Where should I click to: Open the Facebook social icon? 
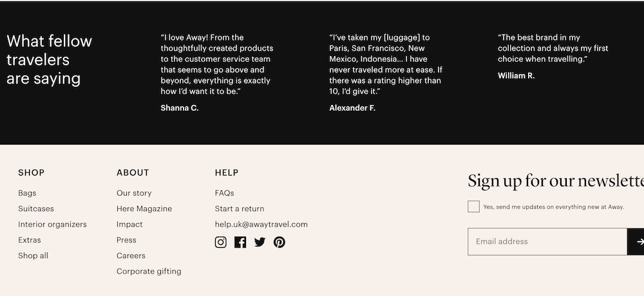240,242
